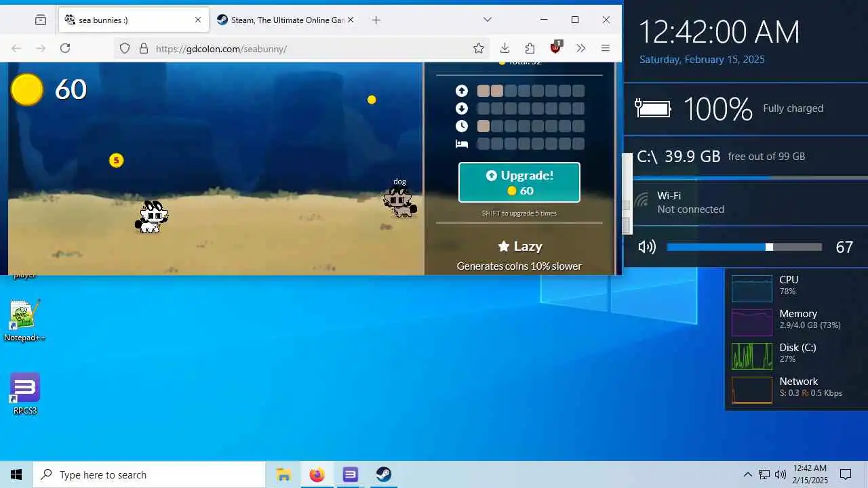Open the Memory usage graph
868x488 pixels.
click(752, 322)
